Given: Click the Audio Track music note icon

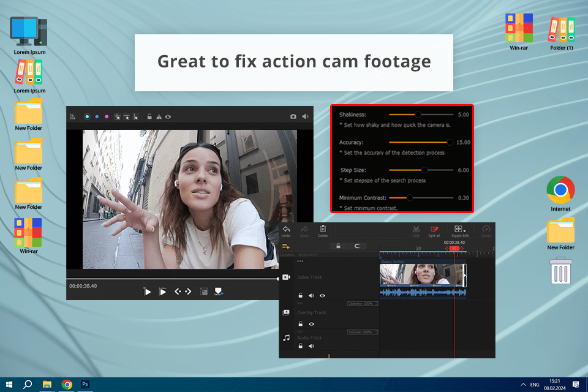Looking at the screenshot, I should 286,338.
